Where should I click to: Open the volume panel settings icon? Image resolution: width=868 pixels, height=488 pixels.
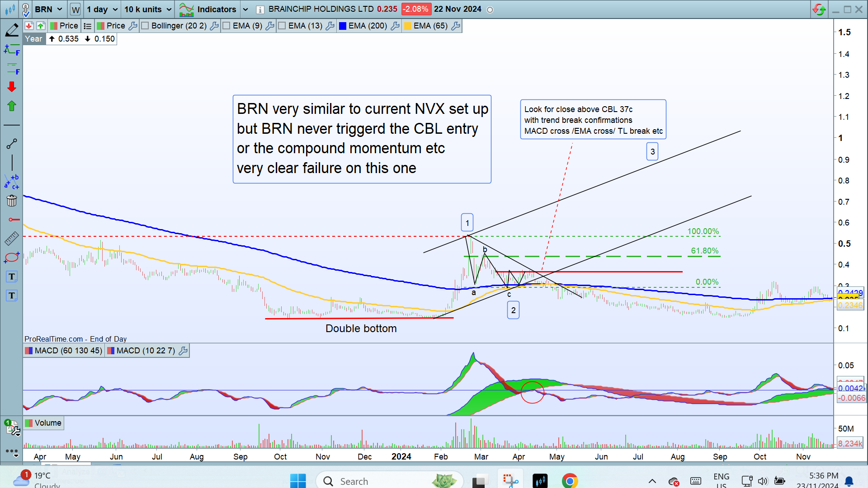pyautogui.click(x=13, y=428)
